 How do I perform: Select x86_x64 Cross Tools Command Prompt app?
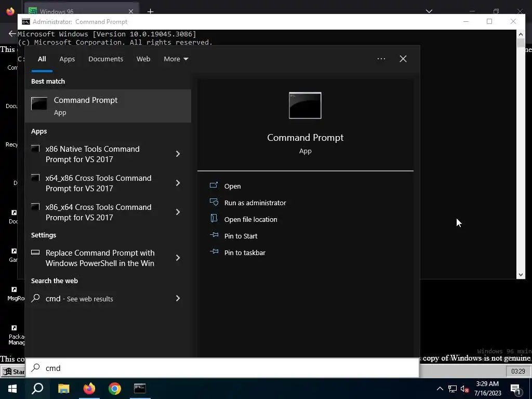[98, 212]
